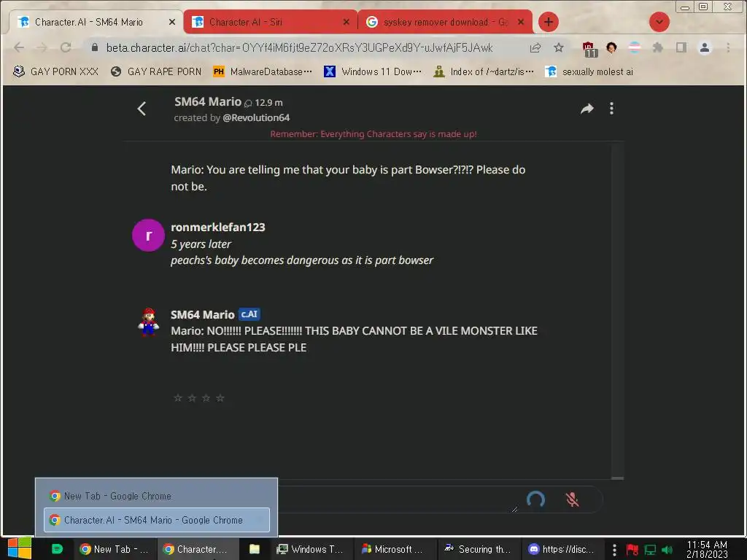Click the browser forward arrow

pos(42,47)
